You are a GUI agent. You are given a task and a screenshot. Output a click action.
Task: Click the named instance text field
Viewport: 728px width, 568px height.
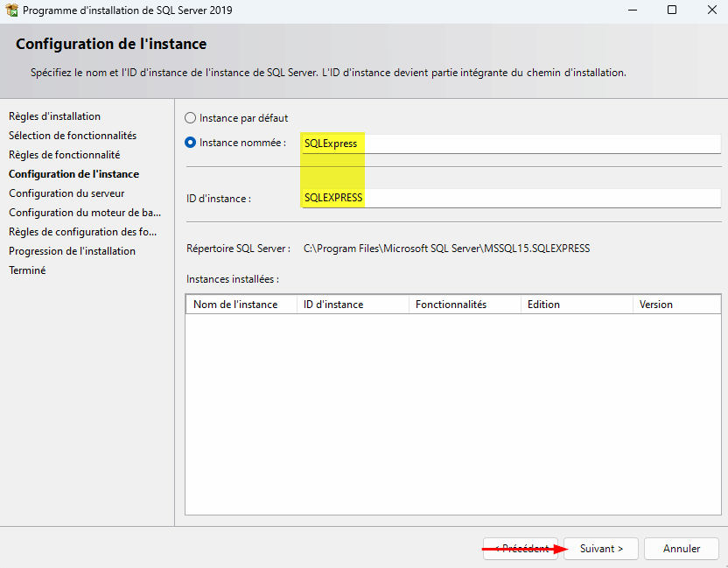pos(510,144)
